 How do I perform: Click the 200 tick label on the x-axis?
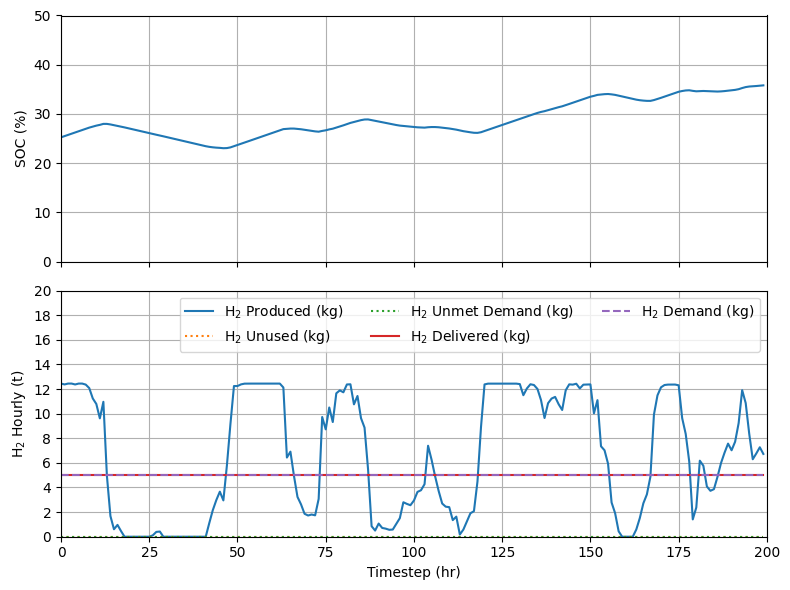766,552
